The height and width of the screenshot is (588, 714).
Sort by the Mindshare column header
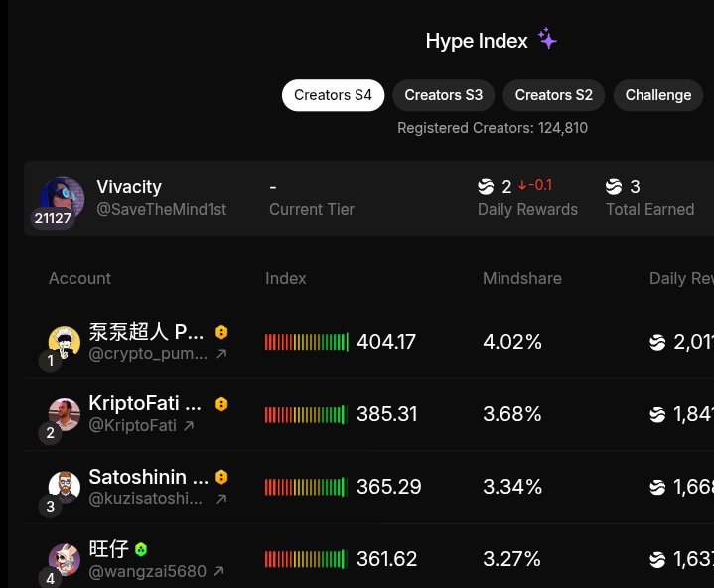coord(521,278)
